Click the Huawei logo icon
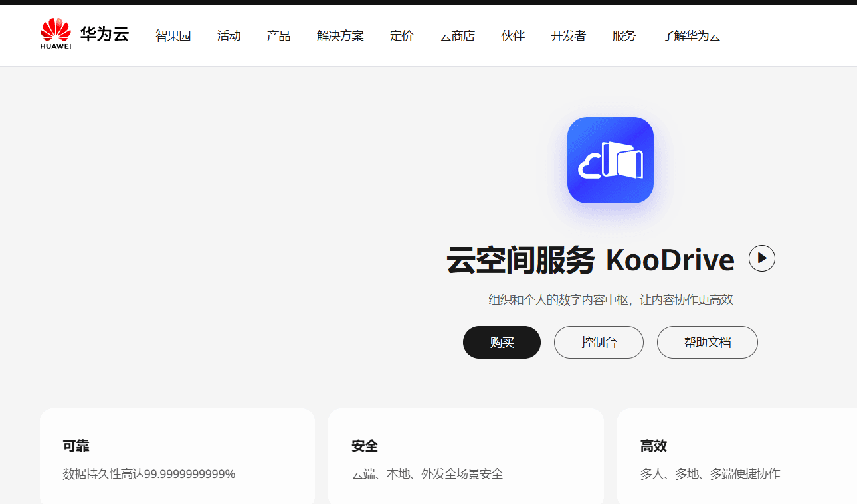857x504 pixels. 56,35
